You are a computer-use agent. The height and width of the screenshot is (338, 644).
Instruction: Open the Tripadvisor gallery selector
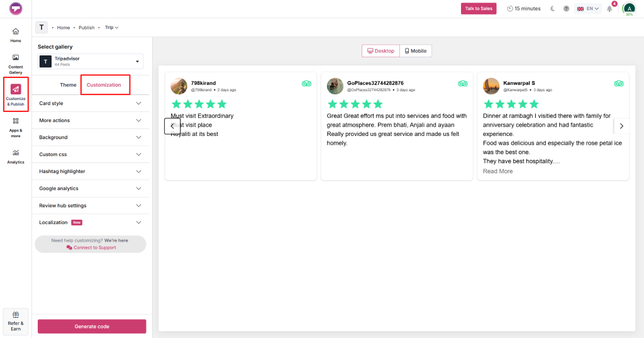(91, 61)
